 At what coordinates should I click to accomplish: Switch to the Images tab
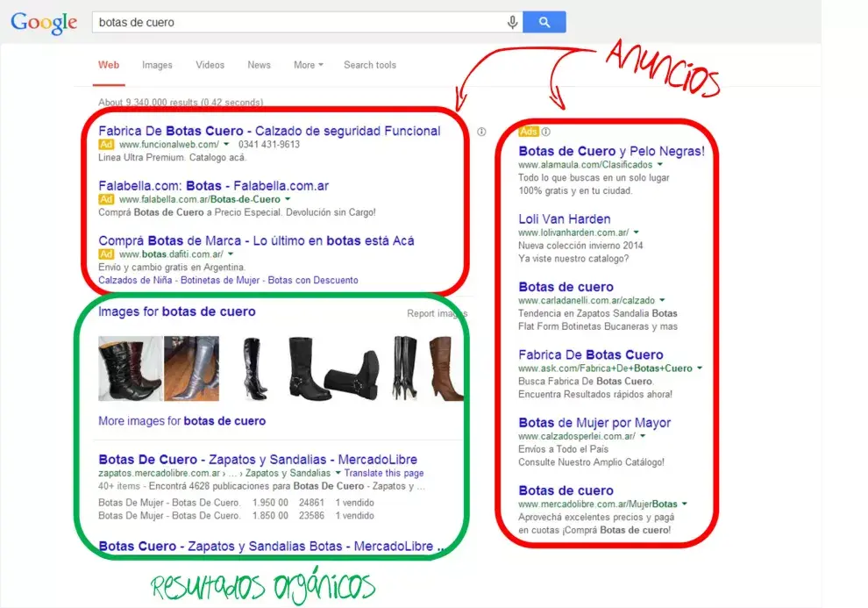click(157, 65)
